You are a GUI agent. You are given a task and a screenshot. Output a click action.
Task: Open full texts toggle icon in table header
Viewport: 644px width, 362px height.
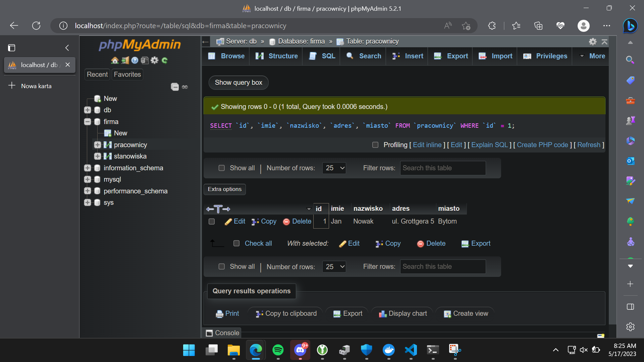click(x=218, y=209)
